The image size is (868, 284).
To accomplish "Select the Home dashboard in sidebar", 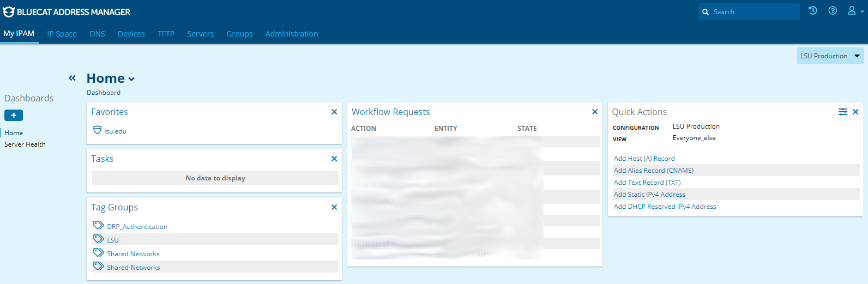I will [14, 133].
